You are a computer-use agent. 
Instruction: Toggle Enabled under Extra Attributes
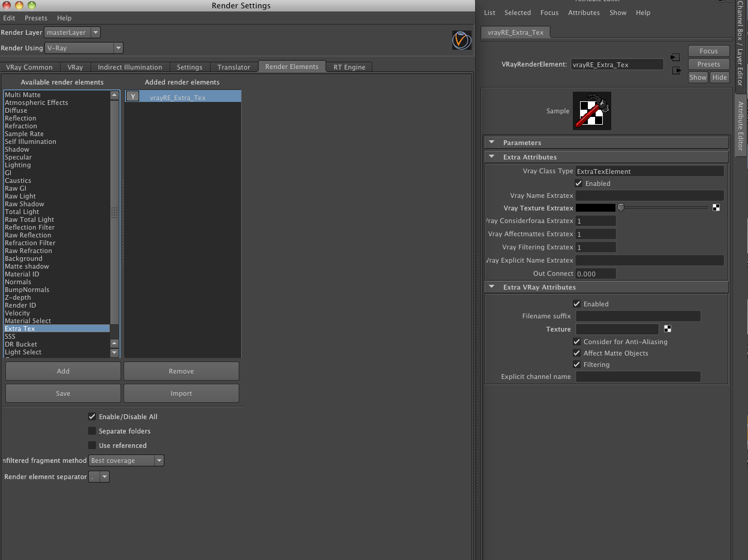[x=578, y=183]
